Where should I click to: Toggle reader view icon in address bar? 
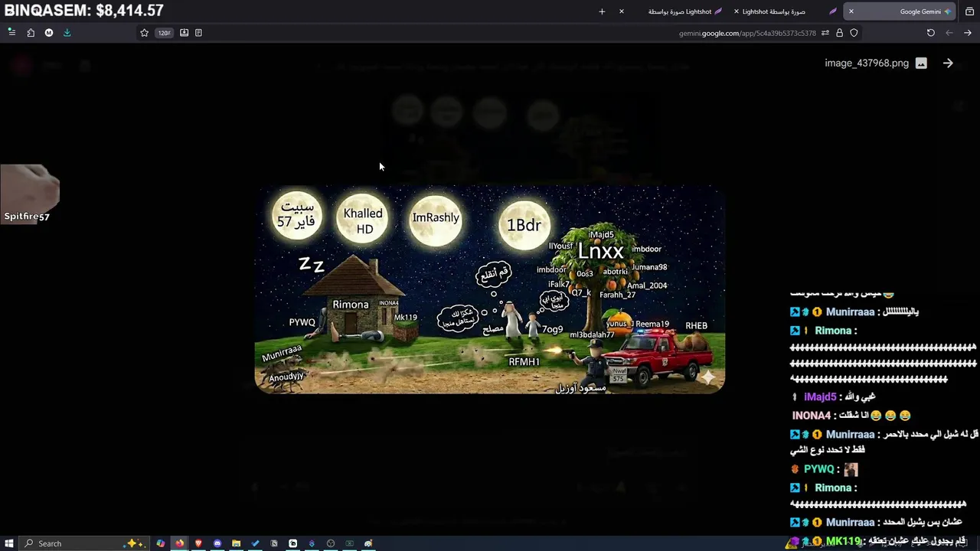(198, 33)
